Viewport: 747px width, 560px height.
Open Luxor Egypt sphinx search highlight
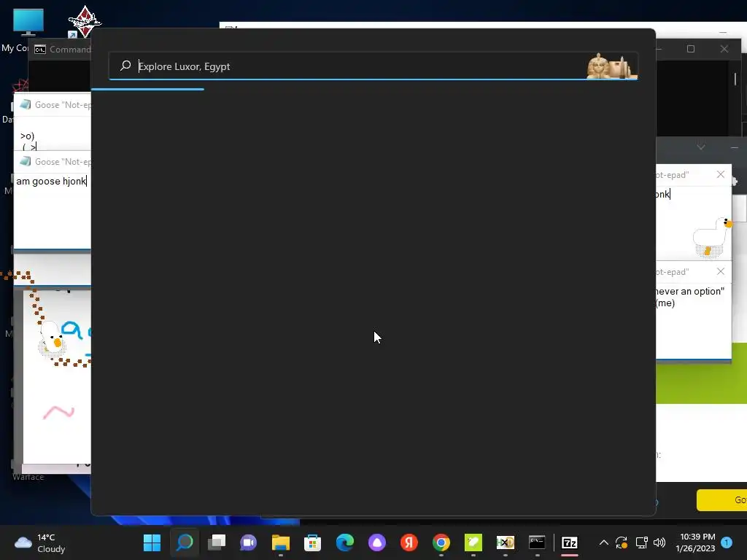tap(612, 66)
